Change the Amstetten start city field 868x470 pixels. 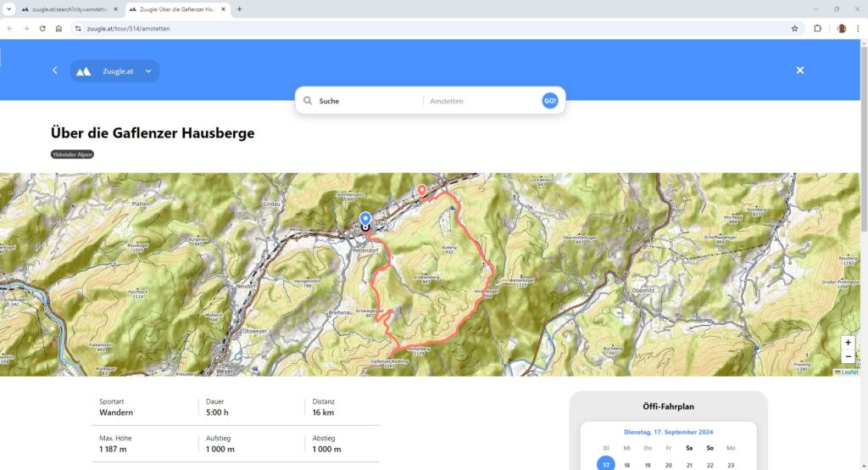(x=481, y=101)
